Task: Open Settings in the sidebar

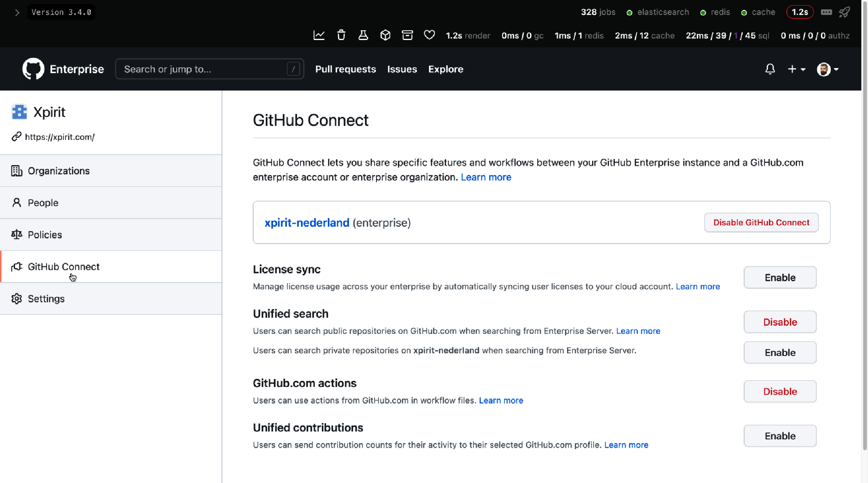Action: point(111,298)
